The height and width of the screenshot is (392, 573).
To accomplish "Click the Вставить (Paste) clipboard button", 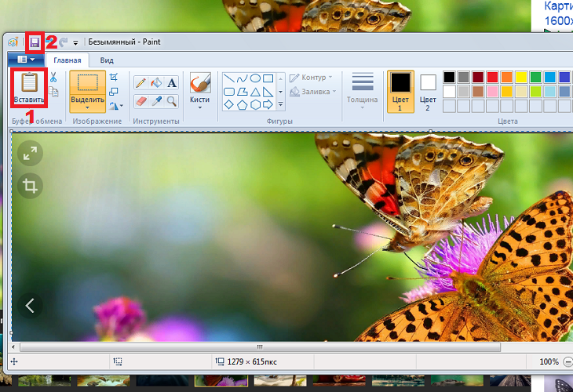I will (x=29, y=89).
